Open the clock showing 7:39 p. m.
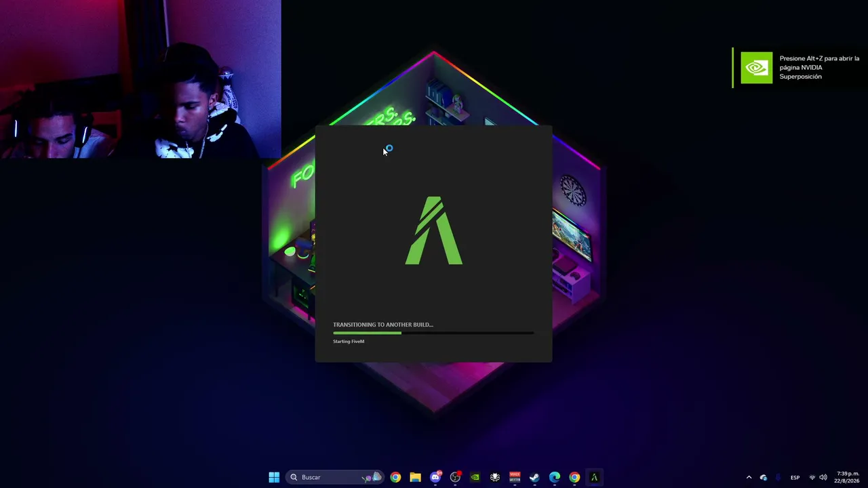Viewport: 868px width, 488px height. (848, 477)
